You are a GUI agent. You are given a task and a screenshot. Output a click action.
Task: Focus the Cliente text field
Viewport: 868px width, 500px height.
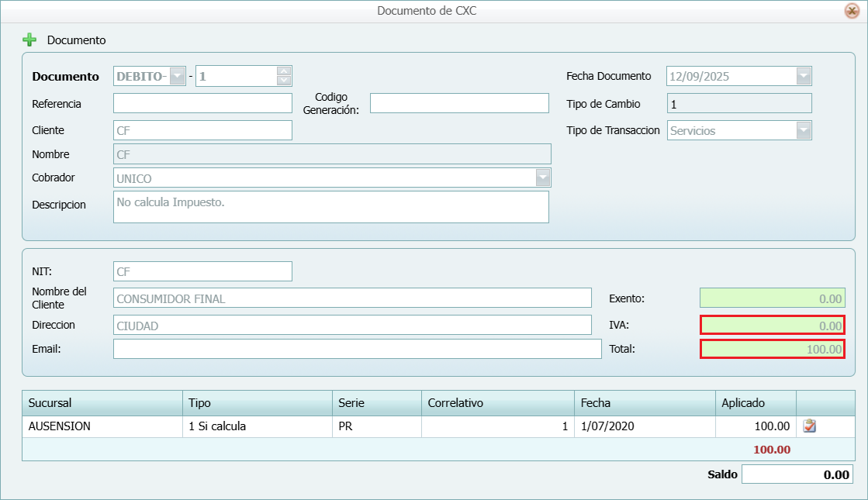(202, 130)
